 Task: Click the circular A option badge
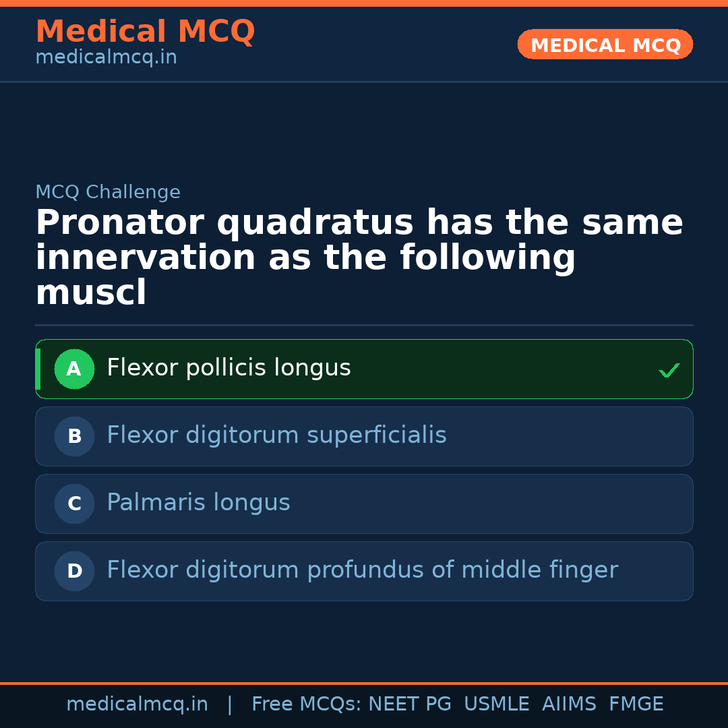(x=74, y=369)
